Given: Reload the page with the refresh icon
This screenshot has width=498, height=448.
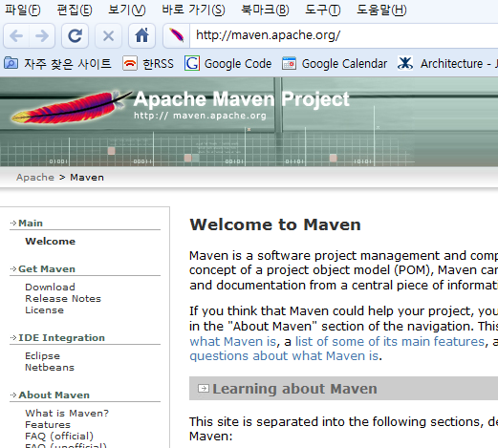Looking at the screenshot, I should coord(76,36).
